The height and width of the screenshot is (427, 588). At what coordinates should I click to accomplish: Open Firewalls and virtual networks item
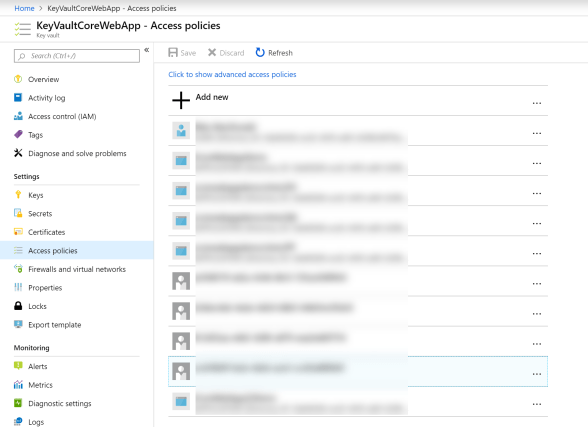[77, 269]
